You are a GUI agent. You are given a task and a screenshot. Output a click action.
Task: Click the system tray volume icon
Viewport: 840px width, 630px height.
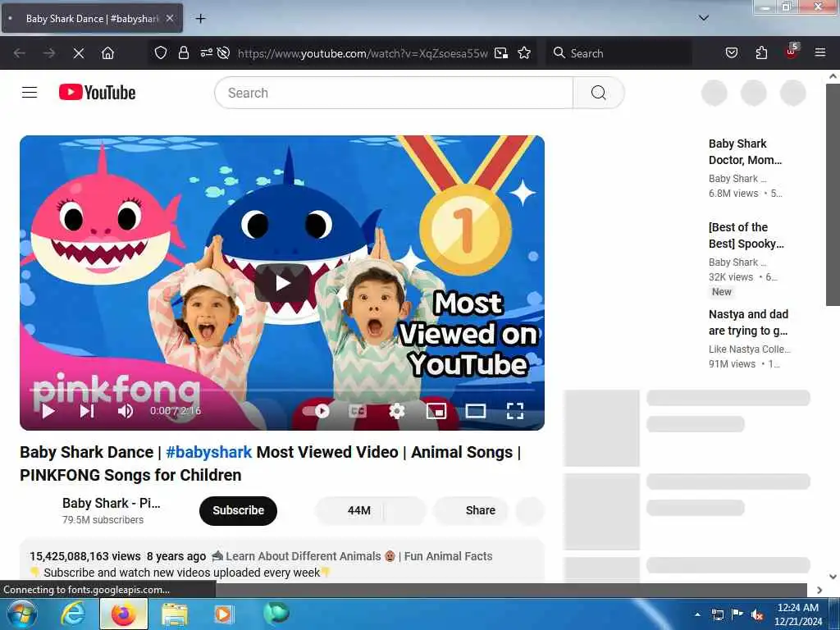point(757,614)
